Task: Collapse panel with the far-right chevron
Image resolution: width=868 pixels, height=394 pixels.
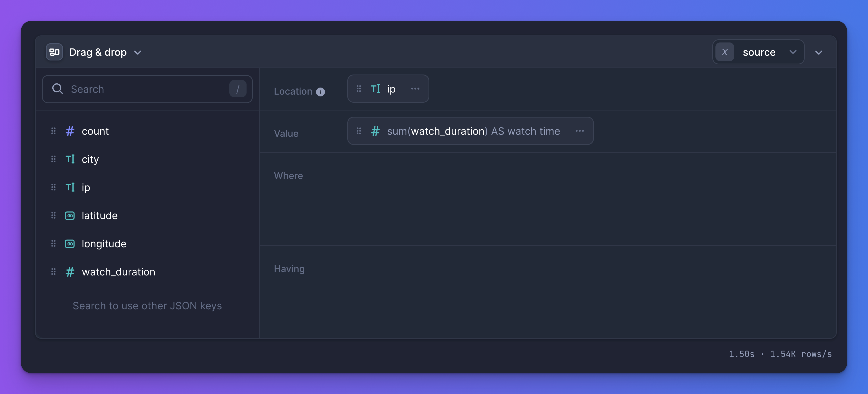Action: tap(819, 53)
